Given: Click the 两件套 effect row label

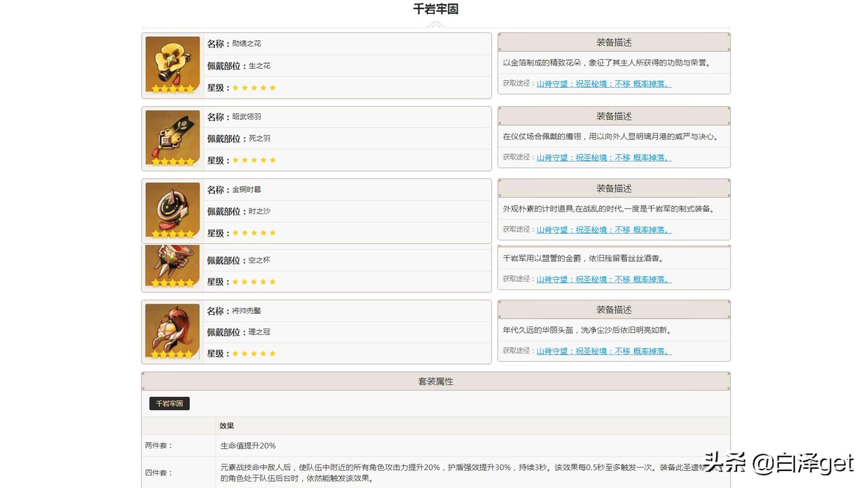Looking at the screenshot, I should [x=159, y=446].
